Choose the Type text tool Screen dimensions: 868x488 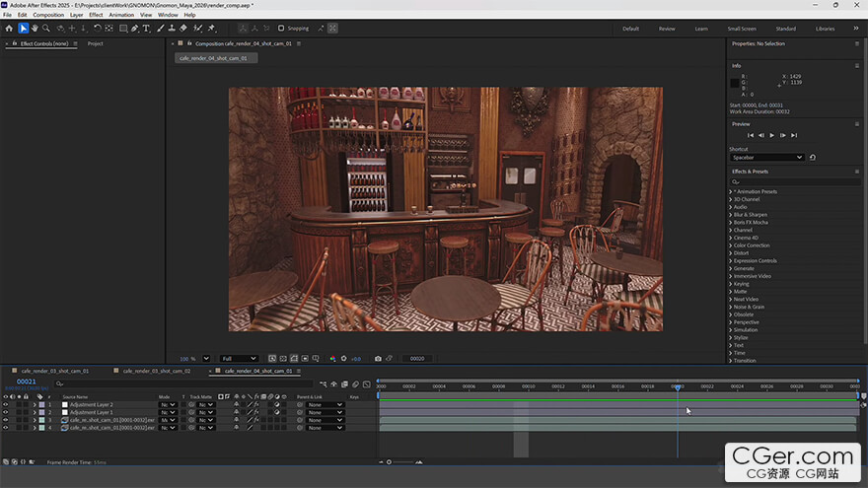click(x=147, y=29)
